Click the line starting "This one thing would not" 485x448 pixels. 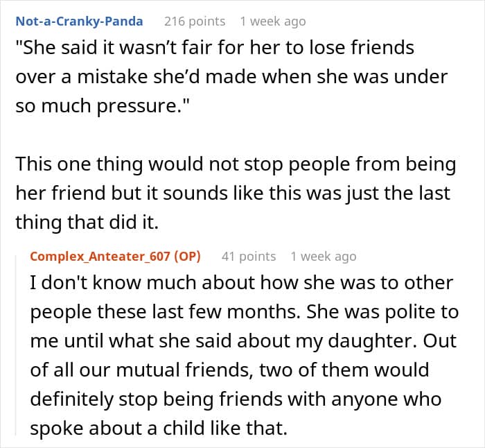point(236,164)
